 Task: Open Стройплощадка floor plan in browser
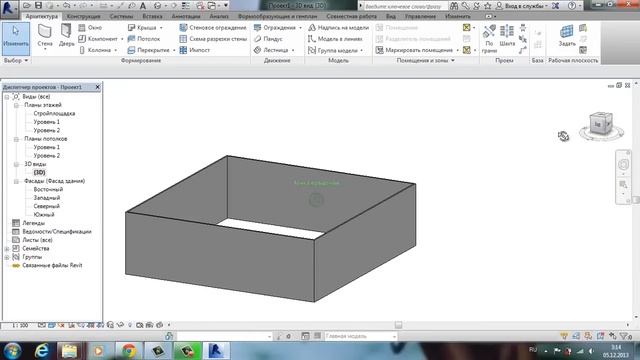pyautogui.click(x=54, y=113)
